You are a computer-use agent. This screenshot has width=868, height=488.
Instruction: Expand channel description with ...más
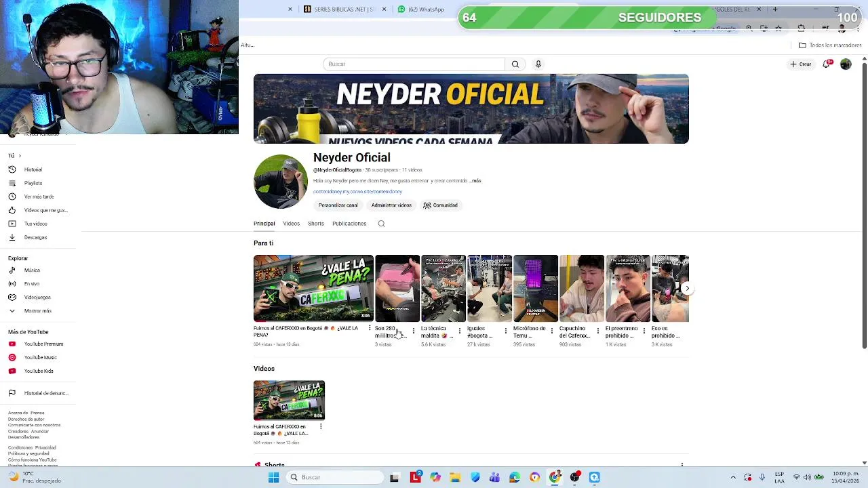click(475, 181)
